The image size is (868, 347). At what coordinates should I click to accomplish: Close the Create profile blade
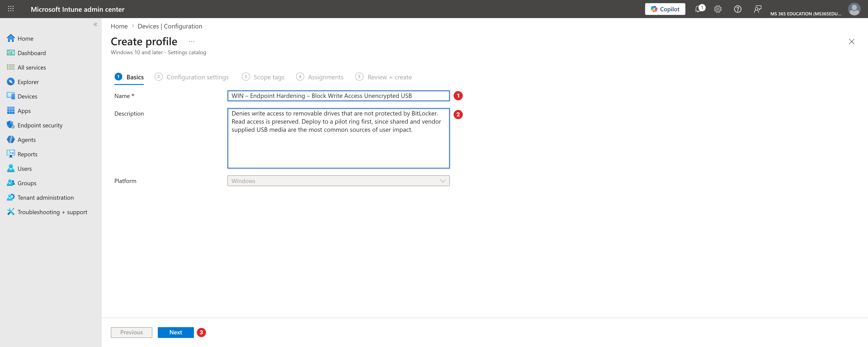(851, 41)
